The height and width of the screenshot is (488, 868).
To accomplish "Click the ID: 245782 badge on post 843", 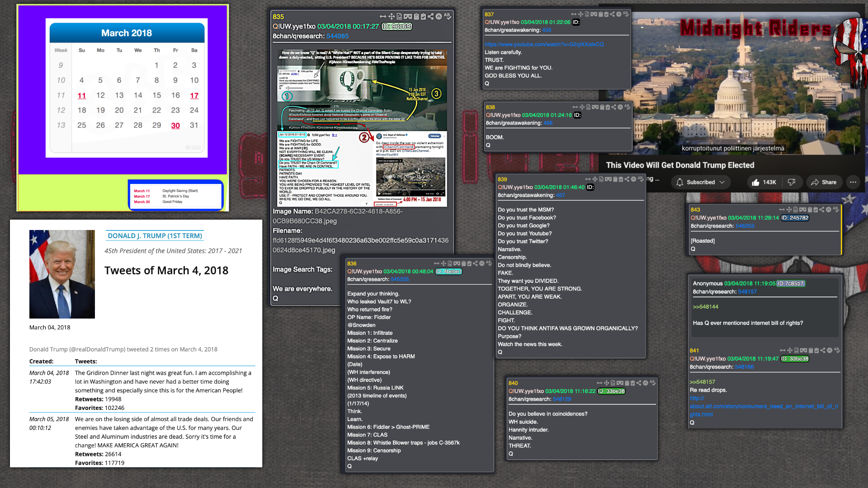I will [795, 218].
